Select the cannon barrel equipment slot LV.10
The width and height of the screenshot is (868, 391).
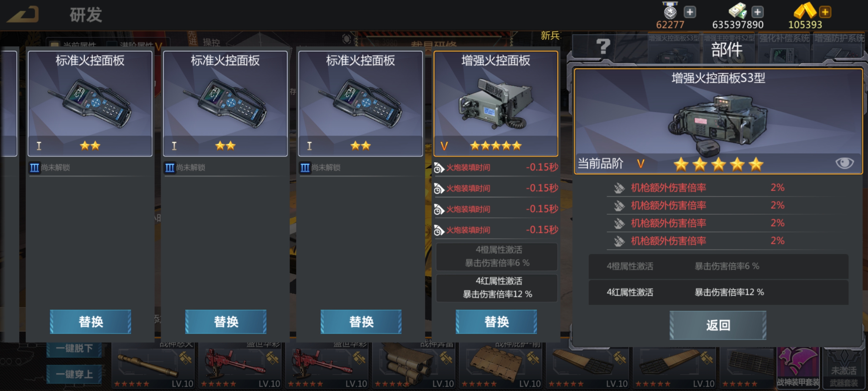(153, 366)
